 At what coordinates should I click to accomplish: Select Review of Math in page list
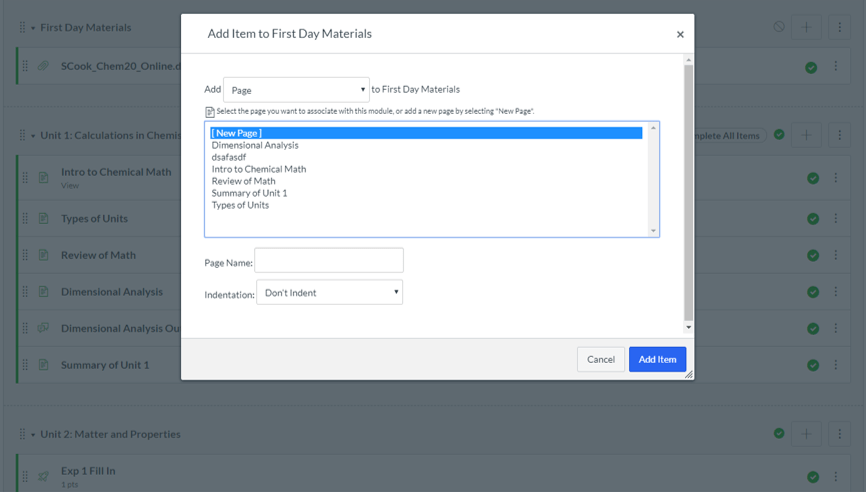click(243, 181)
